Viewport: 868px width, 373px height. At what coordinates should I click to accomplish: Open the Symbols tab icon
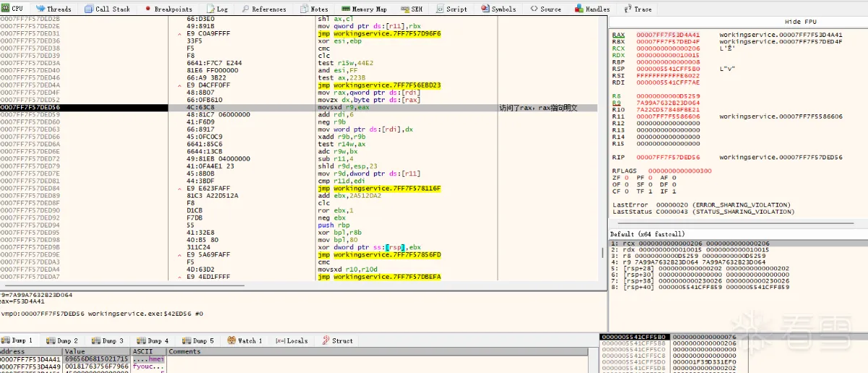pos(485,9)
